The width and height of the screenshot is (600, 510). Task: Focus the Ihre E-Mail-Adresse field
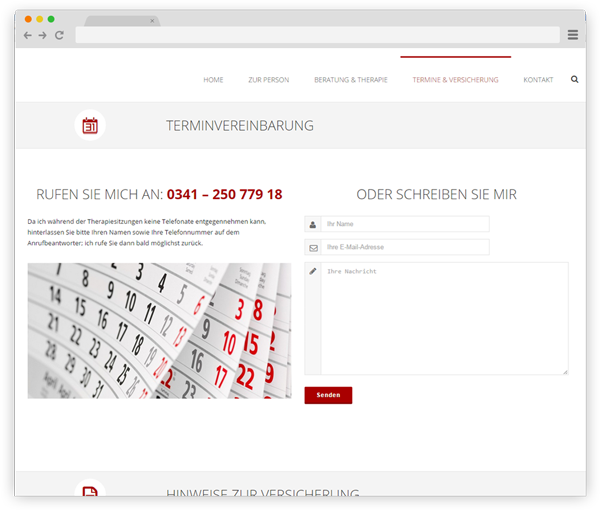[x=405, y=247]
